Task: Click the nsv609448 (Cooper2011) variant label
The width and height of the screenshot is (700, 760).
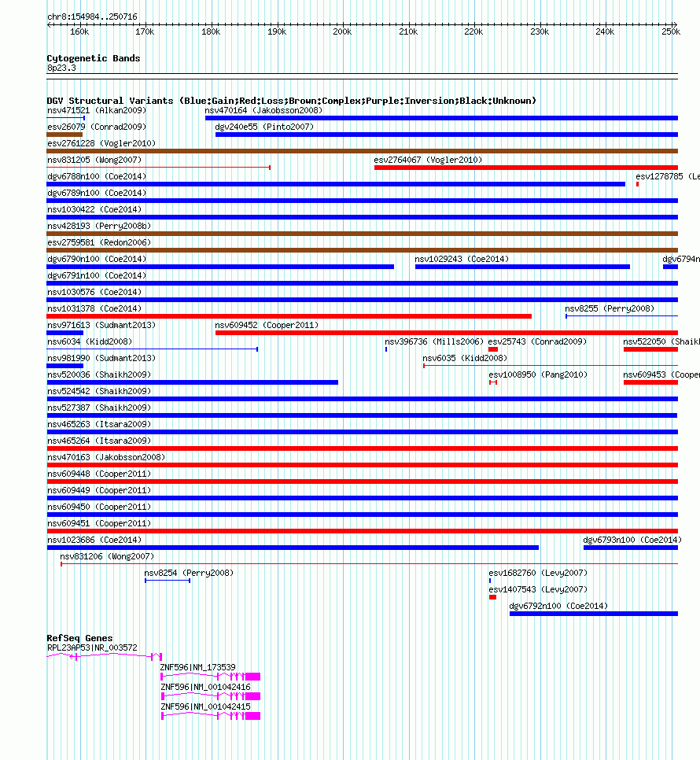Action: coord(99,473)
